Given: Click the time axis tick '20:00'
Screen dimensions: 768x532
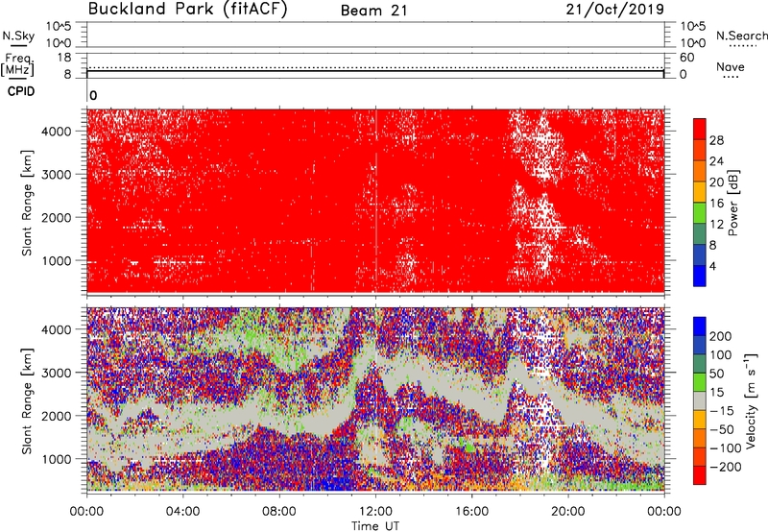Looking at the screenshot, I should (x=568, y=512).
